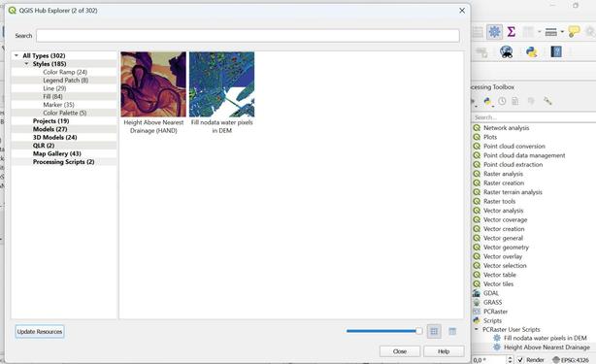Filter by Color Ramp (24)

(x=65, y=72)
